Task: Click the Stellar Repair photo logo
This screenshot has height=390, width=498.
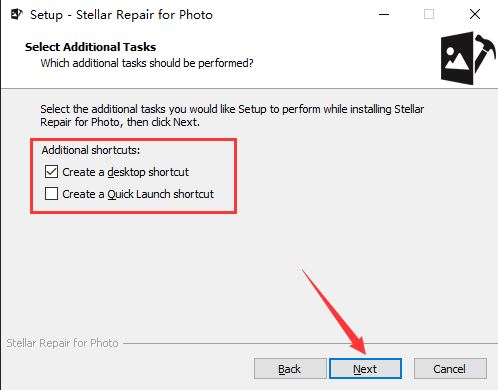Action: coord(468,58)
